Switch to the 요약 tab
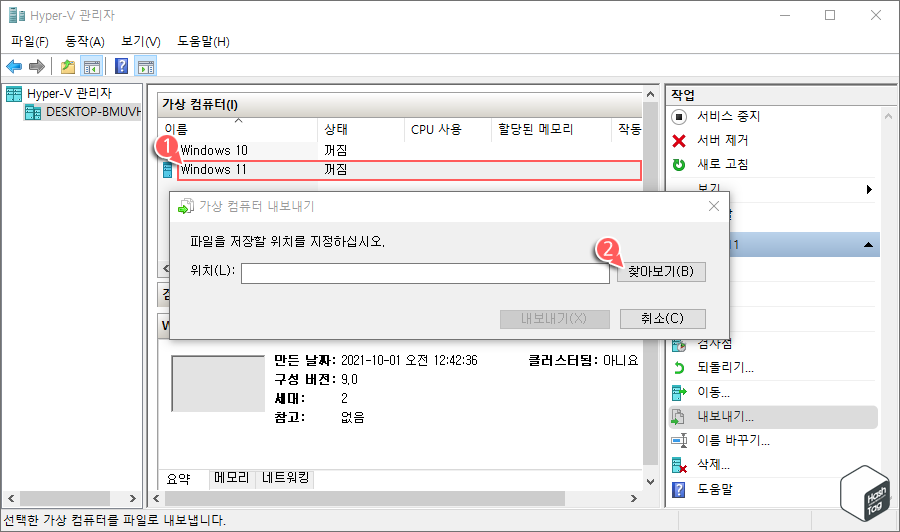The height and width of the screenshot is (532, 900). (x=179, y=479)
